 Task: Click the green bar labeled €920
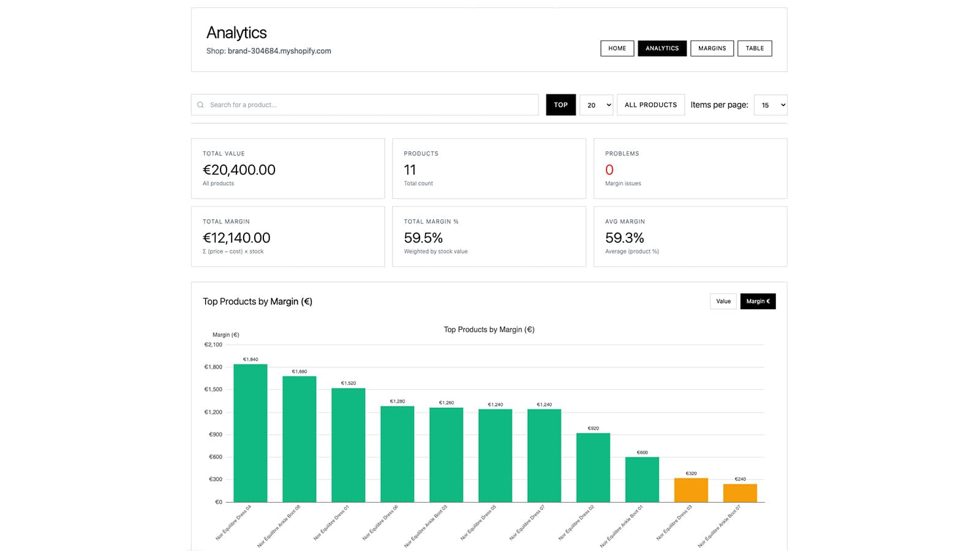594,468
